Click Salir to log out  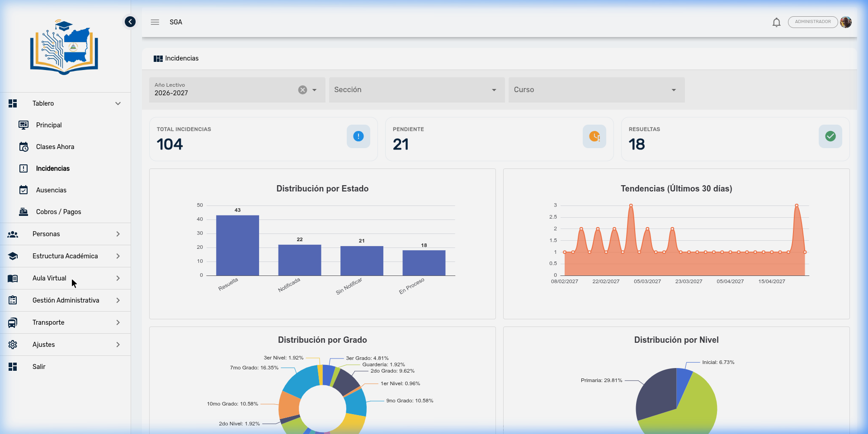pos(39,367)
